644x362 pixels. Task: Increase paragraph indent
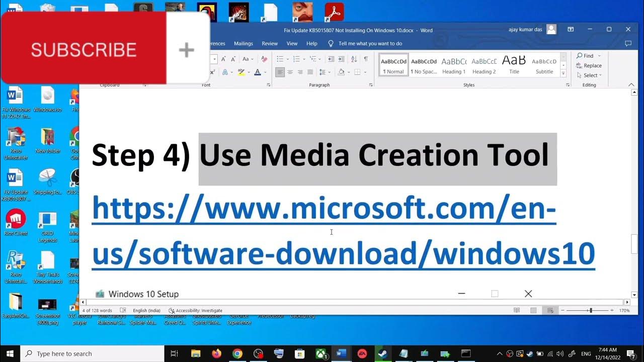tap(341, 59)
